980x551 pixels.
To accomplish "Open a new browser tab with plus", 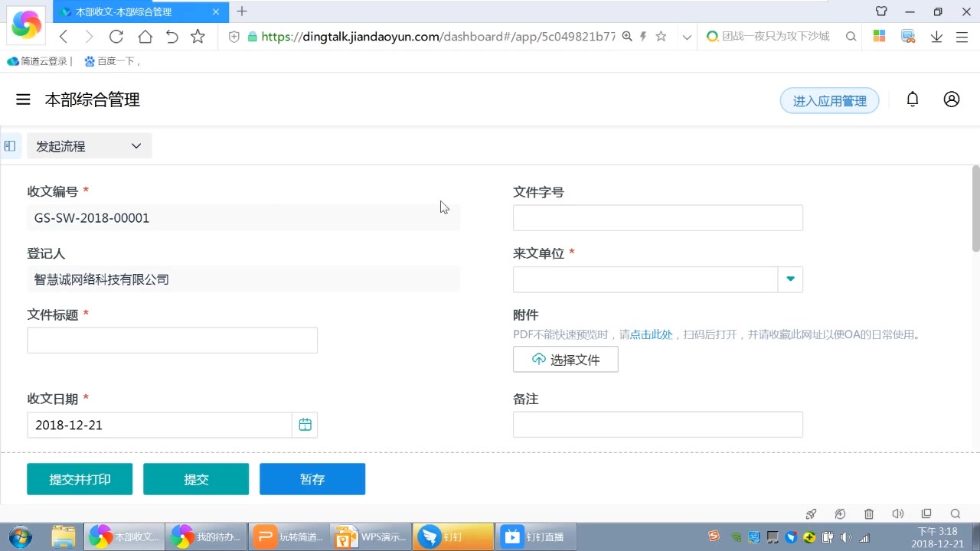I will (x=242, y=11).
